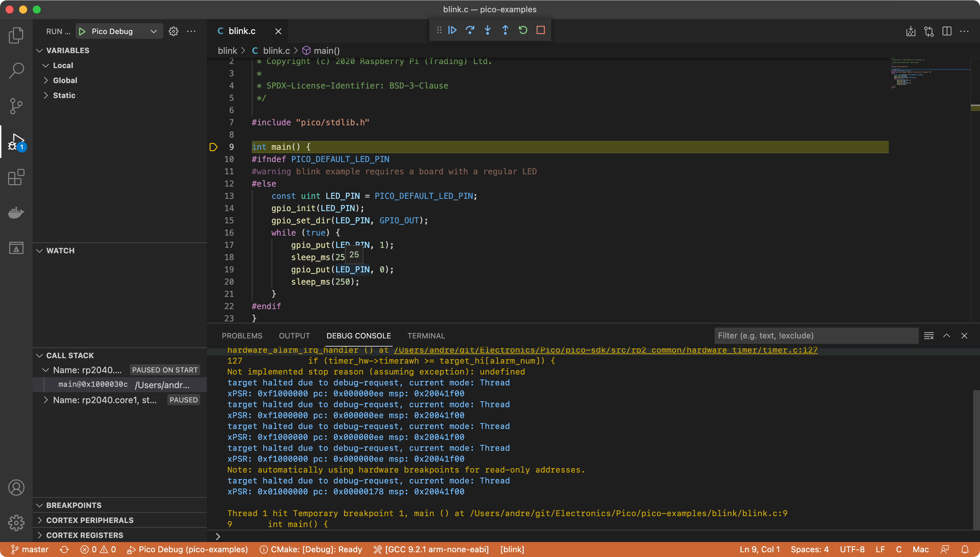This screenshot has height=557, width=980.
Task: Click the Step Over debug icon
Action: (x=470, y=30)
